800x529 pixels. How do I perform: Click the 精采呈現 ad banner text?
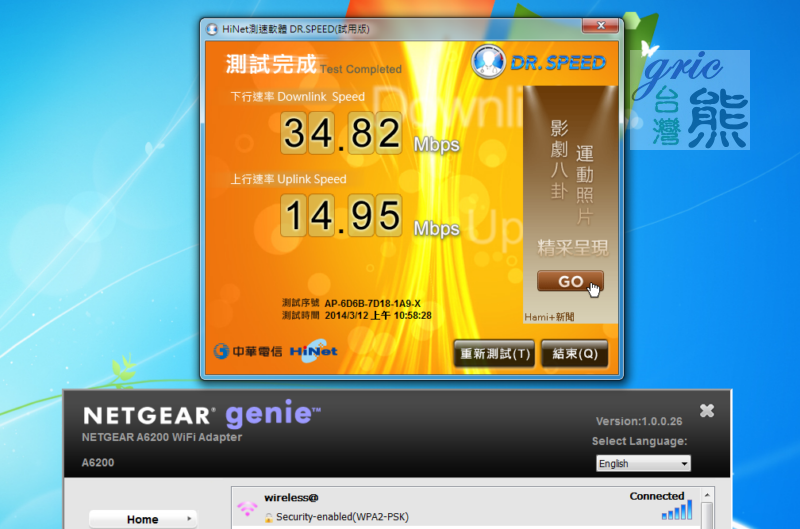click(572, 248)
